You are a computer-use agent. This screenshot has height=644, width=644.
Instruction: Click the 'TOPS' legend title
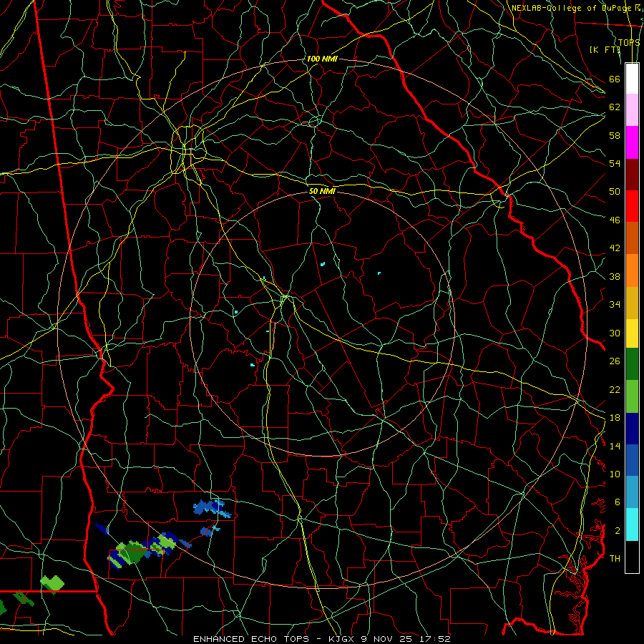(x=629, y=43)
